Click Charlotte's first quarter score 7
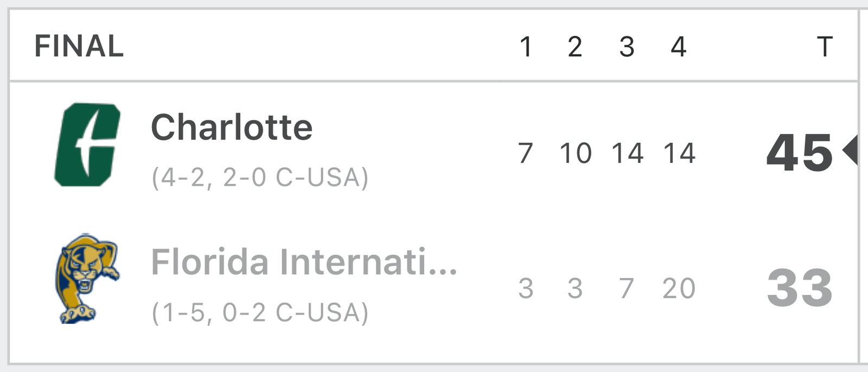The height and width of the screenshot is (372, 868). 525,153
